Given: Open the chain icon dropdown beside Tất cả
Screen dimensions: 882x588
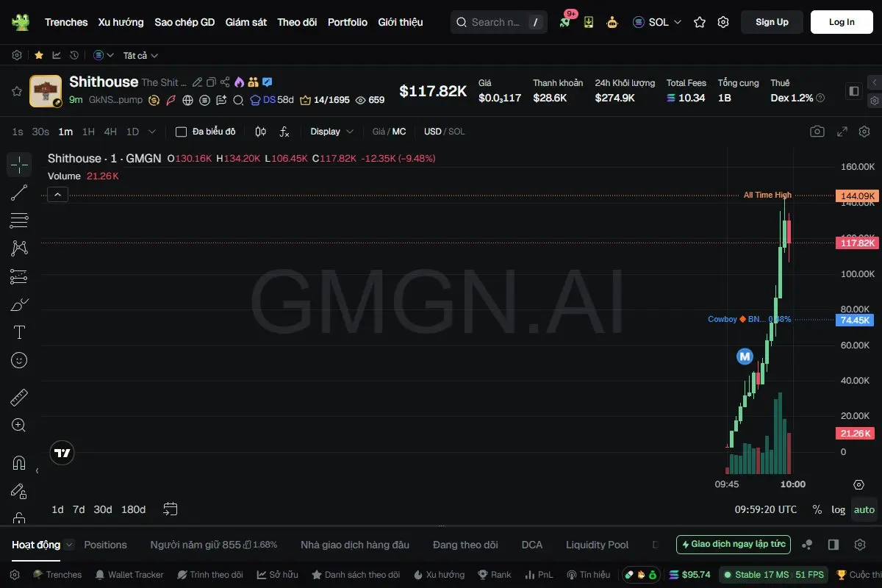Looking at the screenshot, I should pos(104,55).
